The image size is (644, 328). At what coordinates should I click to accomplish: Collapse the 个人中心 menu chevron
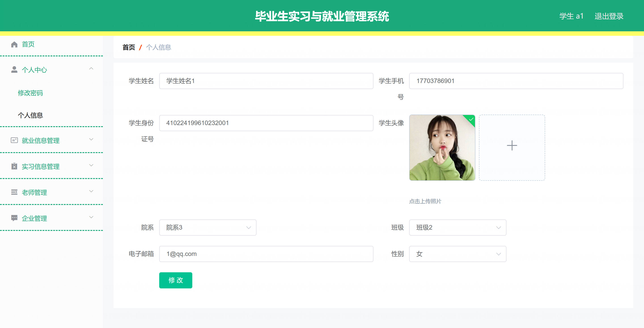[x=91, y=68]
